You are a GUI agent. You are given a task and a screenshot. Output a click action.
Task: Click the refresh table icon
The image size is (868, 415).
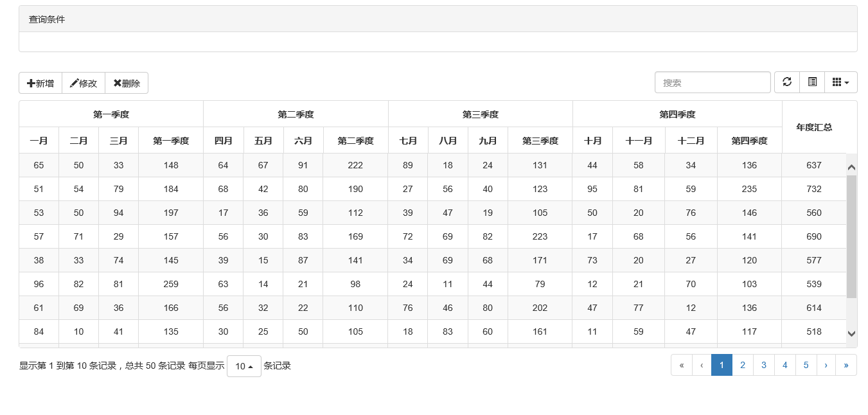click(x=786, y=82)
